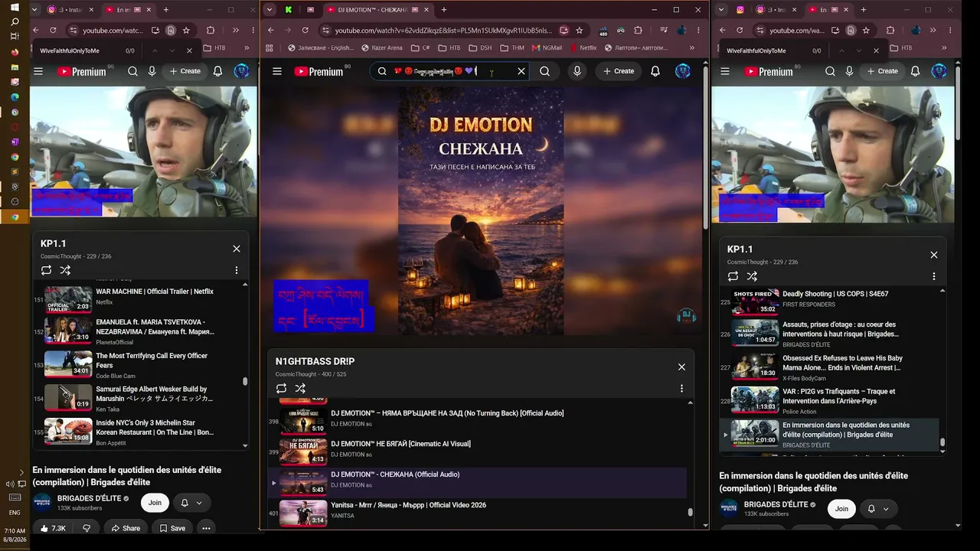Close KP1.1 playlist panel in left window

click(237, 249)
